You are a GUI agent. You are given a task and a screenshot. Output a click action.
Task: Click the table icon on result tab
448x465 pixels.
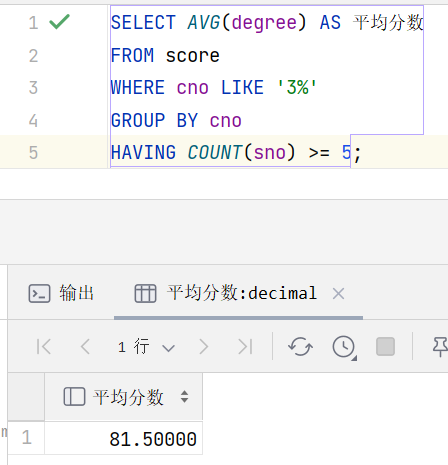point(145,293)
